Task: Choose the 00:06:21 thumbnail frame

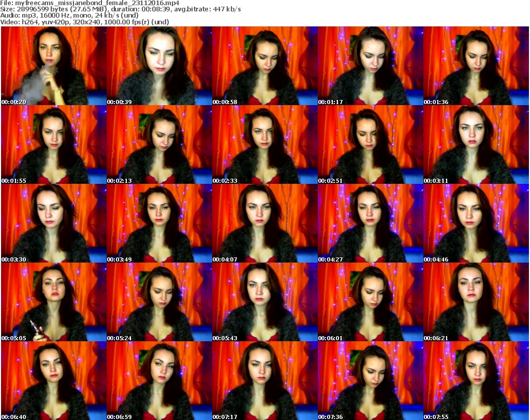Action: pyautogui.click(x=476, y=302)
